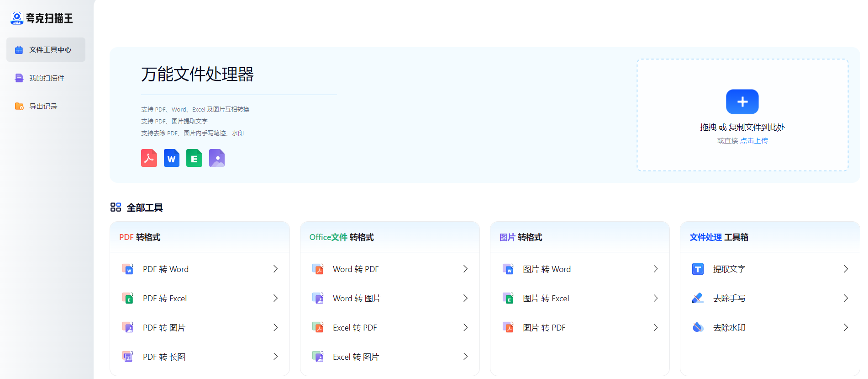Viewport: 868px width, 379px height.
Task: Click the 去除手写 eraser icon
Action: (698, 298)
